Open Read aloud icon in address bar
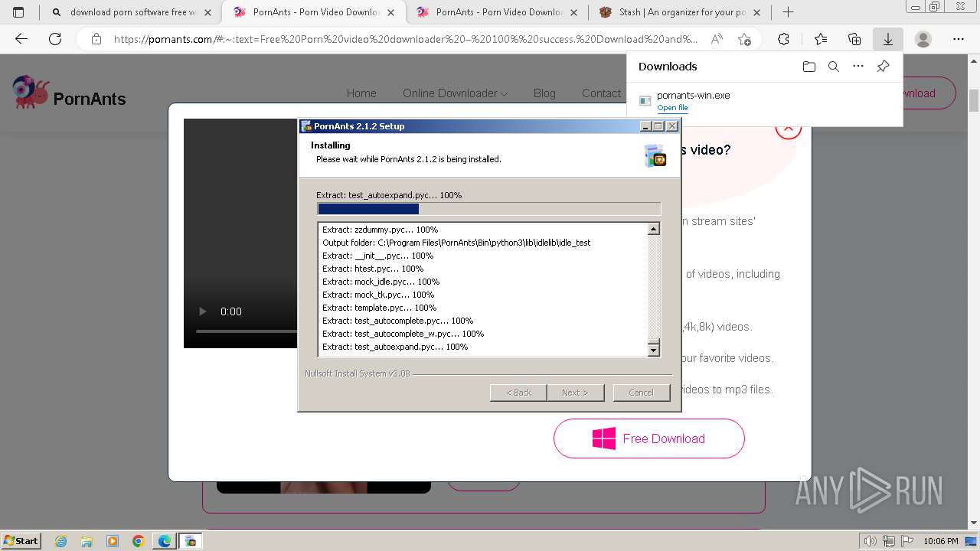This screenshot has height=551, width=980. [717, 39]
